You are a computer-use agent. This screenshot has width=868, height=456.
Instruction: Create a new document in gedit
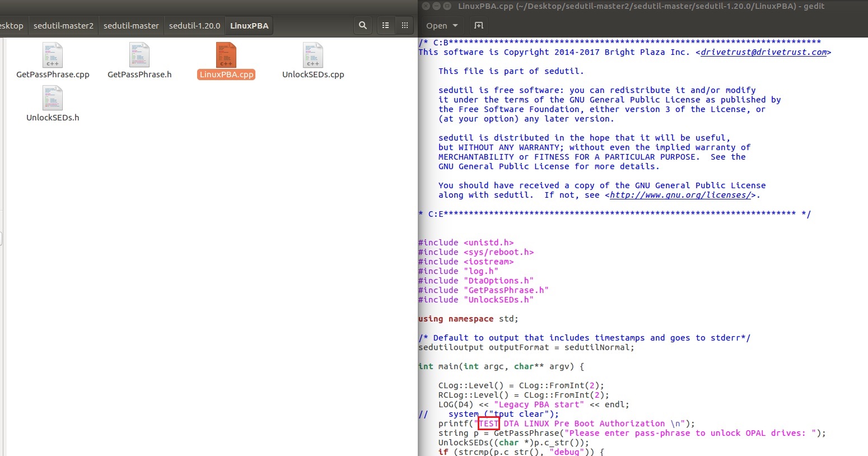[478, 26]
